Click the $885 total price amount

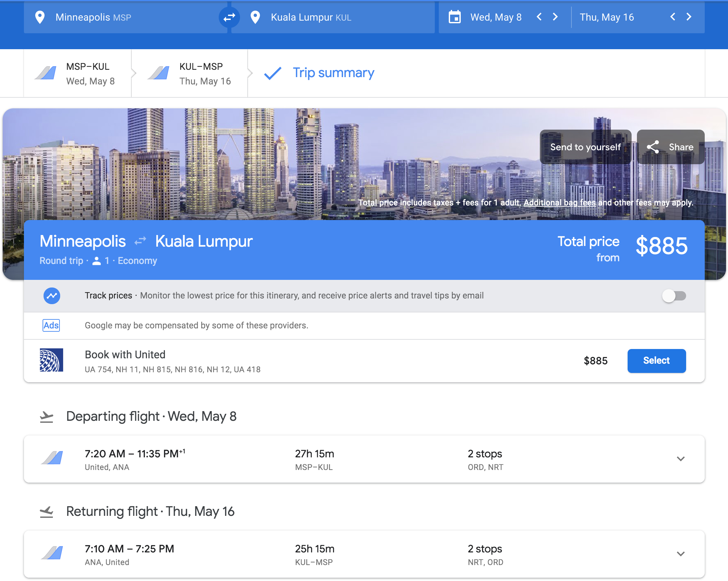(661, 246)
